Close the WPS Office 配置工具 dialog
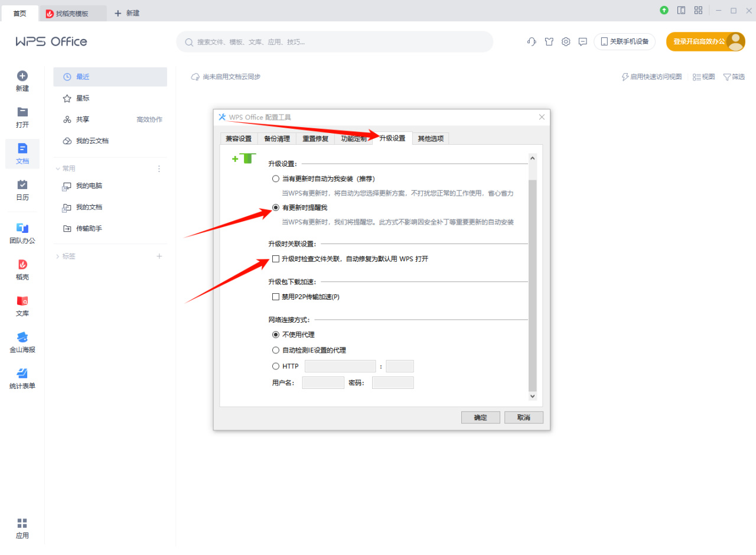This screenshot has width=756, height=555. [542, 117]
